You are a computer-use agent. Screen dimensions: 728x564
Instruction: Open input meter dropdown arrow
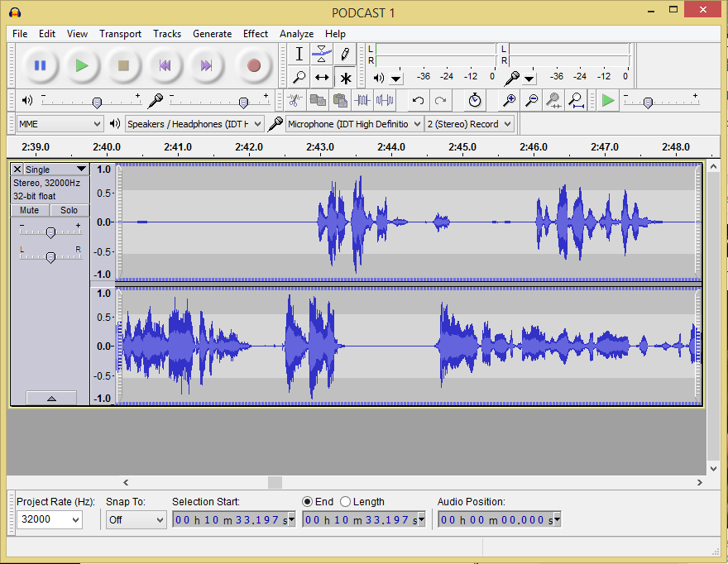click(529, 79)
